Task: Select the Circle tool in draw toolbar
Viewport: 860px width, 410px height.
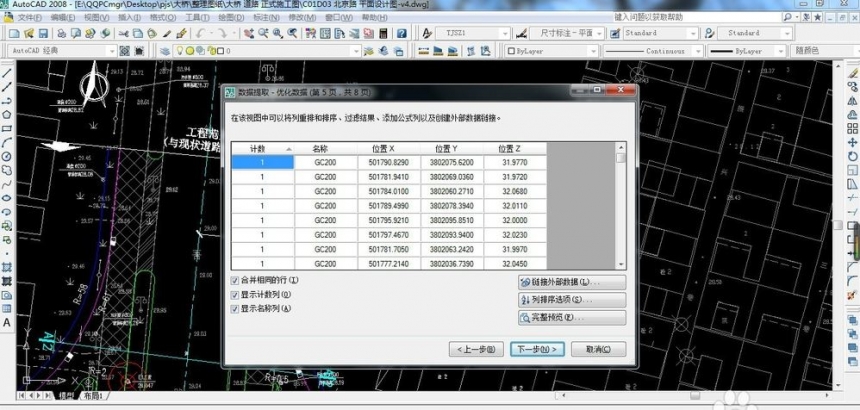Action: point(7,157)
